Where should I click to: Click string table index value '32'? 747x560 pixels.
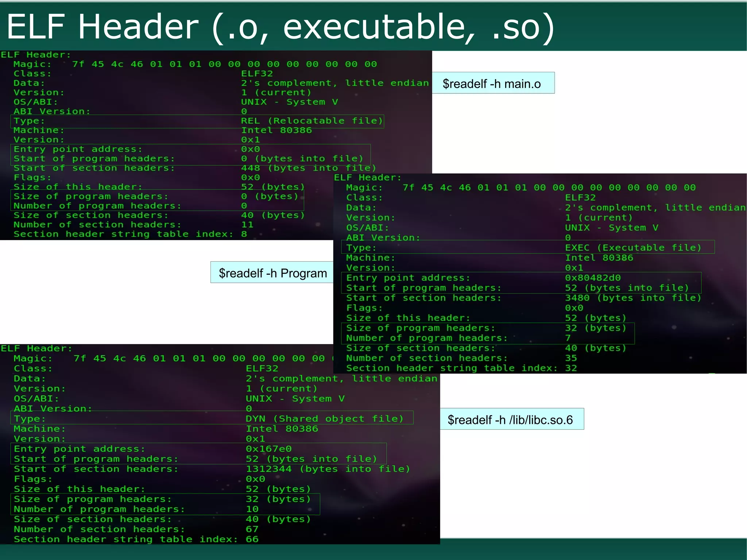[571, 368]
